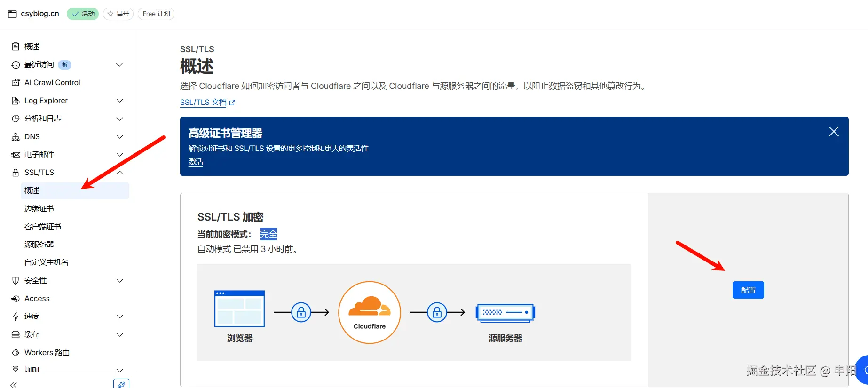Image resolution: width=868 pixels, height=388 pixels.
Task: Expand the 最近访问 section
Action: (x=119, y=65)
